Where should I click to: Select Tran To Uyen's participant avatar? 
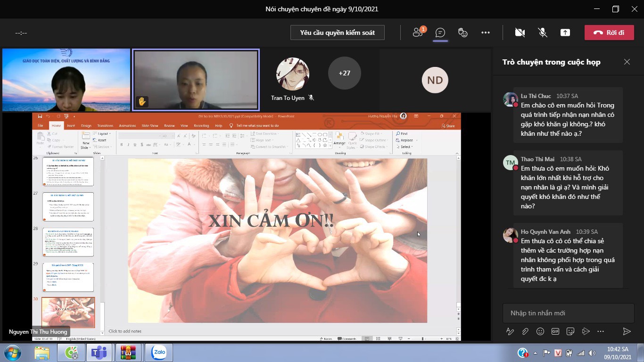292,74
